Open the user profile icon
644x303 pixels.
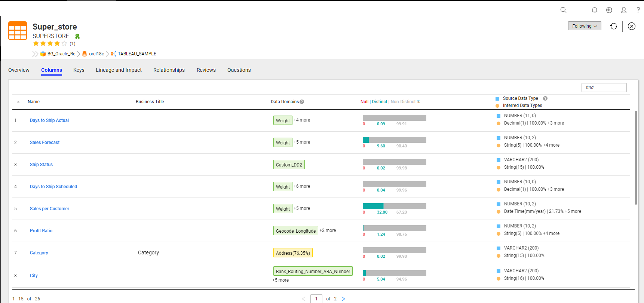tap(624, 10)
